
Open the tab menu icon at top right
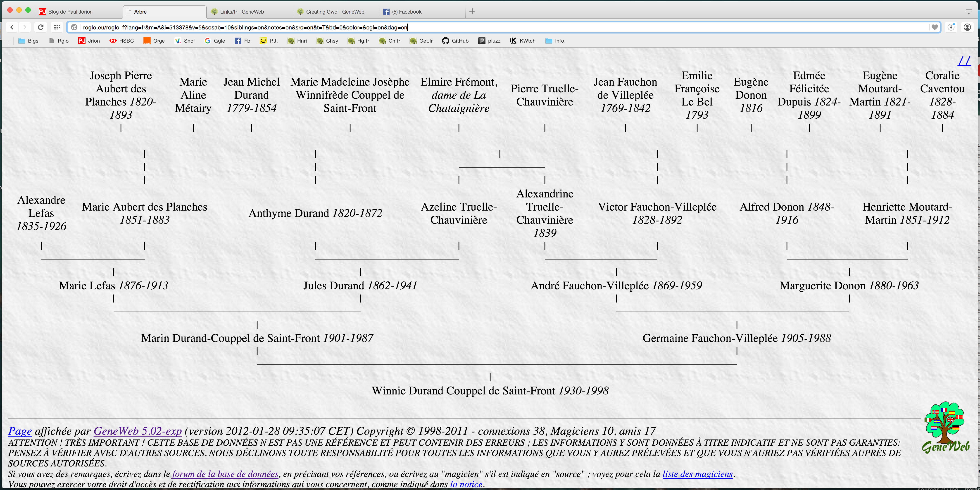969,12
